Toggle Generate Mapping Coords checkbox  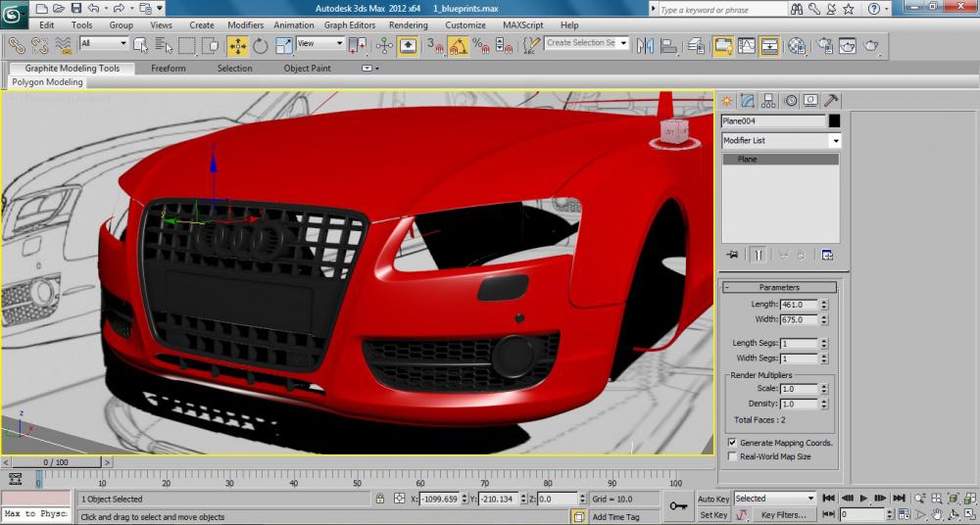732,443
